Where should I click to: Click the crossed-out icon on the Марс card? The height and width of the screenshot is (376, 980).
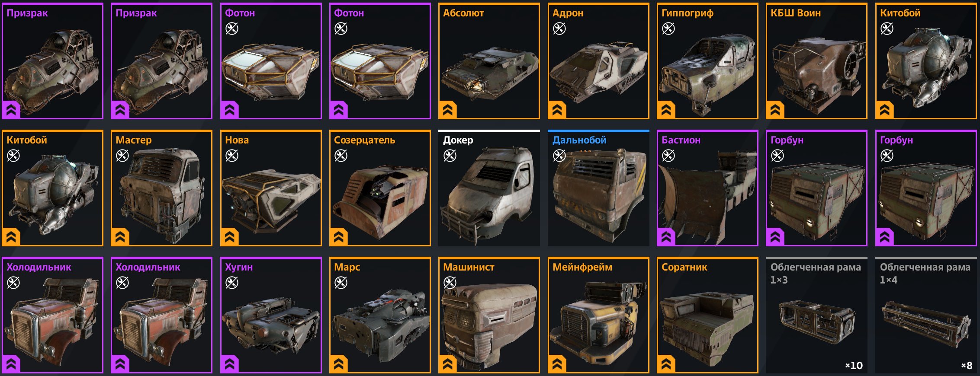pyautogui.click(x=341, y=283)
